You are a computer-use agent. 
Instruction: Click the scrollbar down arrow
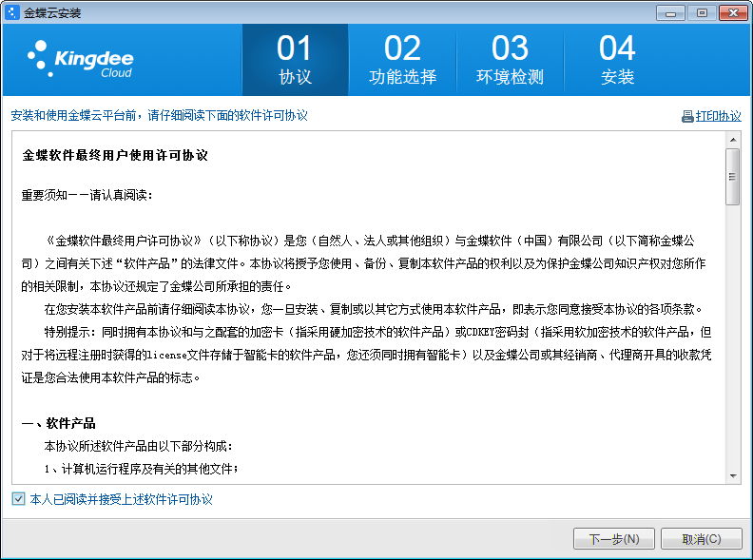[x=733, y=476]
